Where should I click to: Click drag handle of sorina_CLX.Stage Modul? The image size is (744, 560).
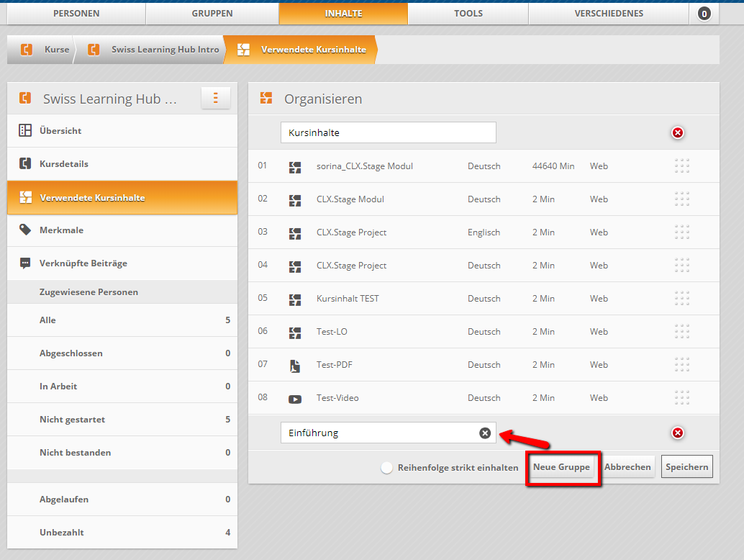[x=682, y=166]
